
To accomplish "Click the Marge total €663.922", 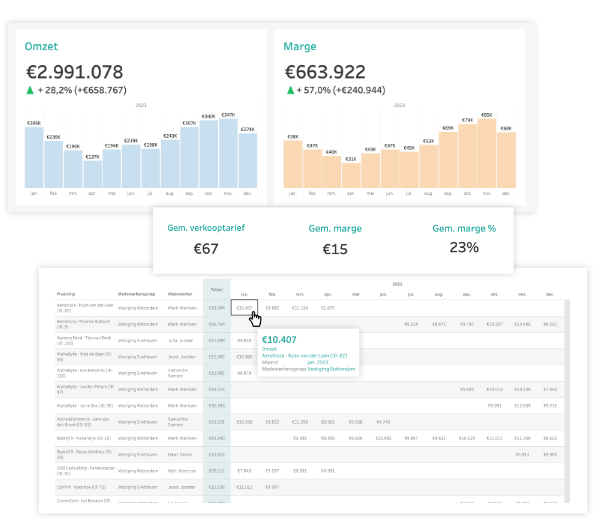I will click(325, 72).
